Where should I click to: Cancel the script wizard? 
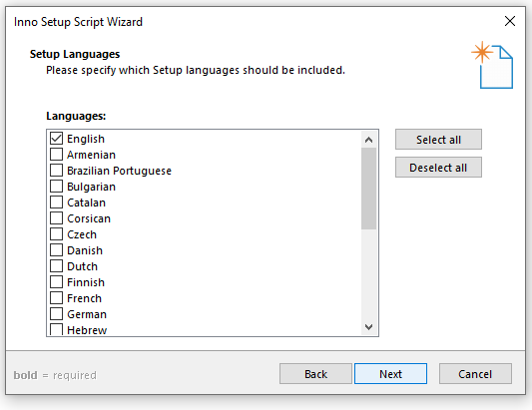[475, 374]
